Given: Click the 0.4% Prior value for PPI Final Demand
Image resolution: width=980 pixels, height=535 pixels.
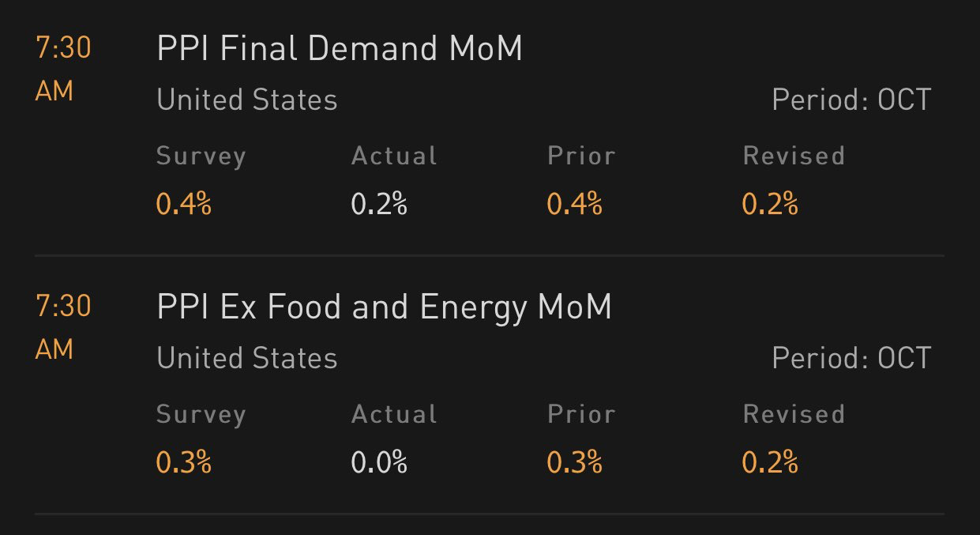Looking at the screenshot, I should (x=575, y=205).
